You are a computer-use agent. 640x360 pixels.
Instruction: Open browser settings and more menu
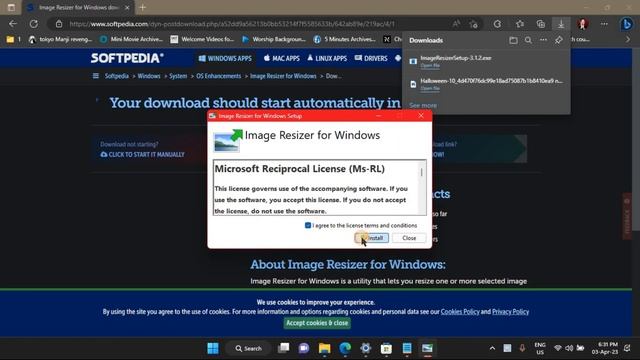(604, 24)
